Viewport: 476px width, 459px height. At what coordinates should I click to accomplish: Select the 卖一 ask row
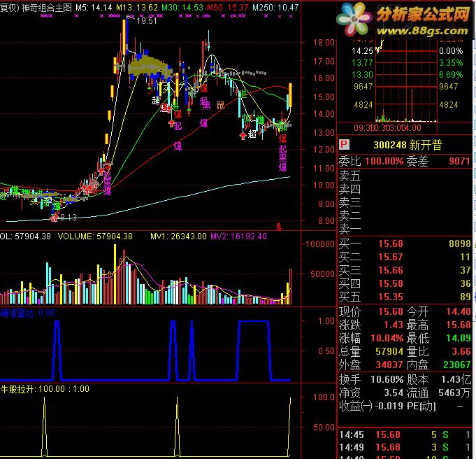(x=405, y=229)
